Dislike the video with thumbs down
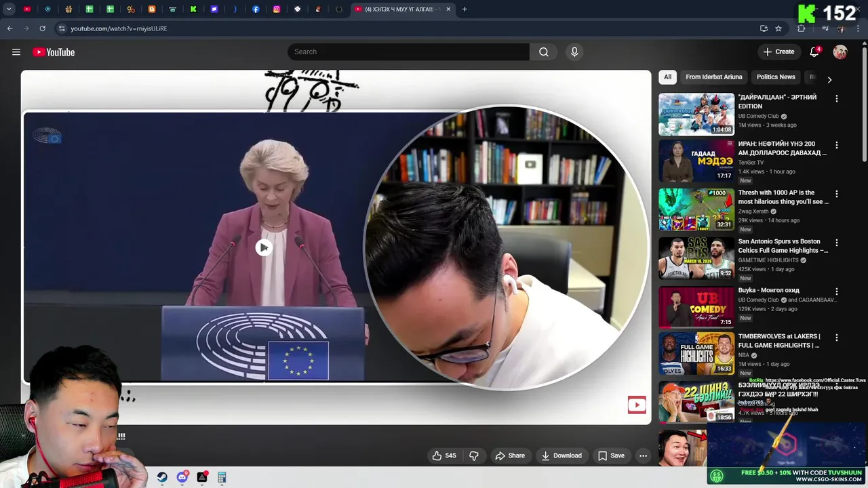Viewport: 868px width, 488px height. [474, 455]
